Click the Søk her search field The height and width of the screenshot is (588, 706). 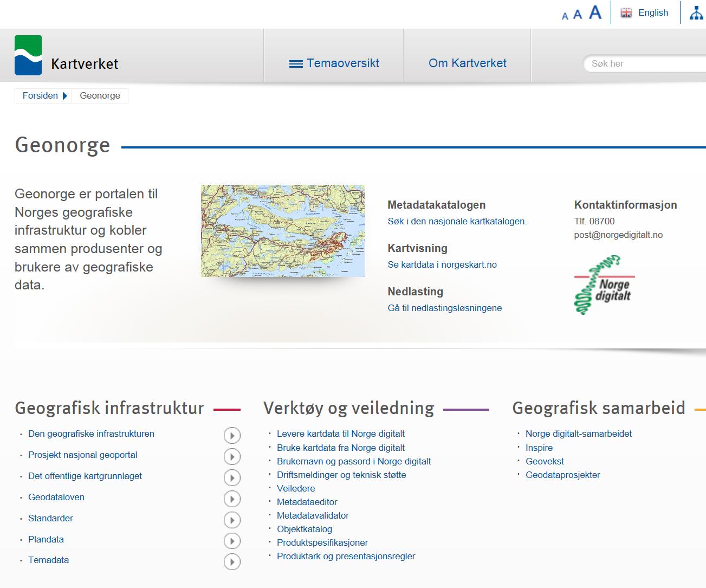[645, 63]
